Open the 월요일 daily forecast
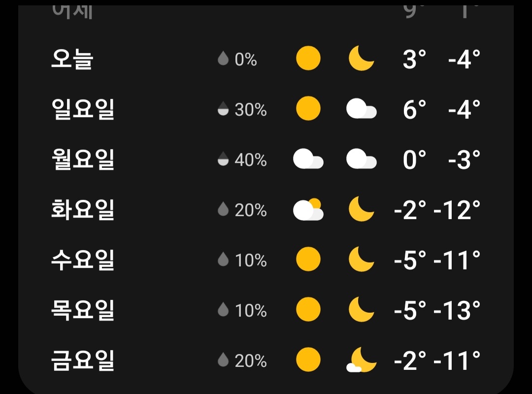The width and height of the screenshot is (532, 394). pos(83,160)
